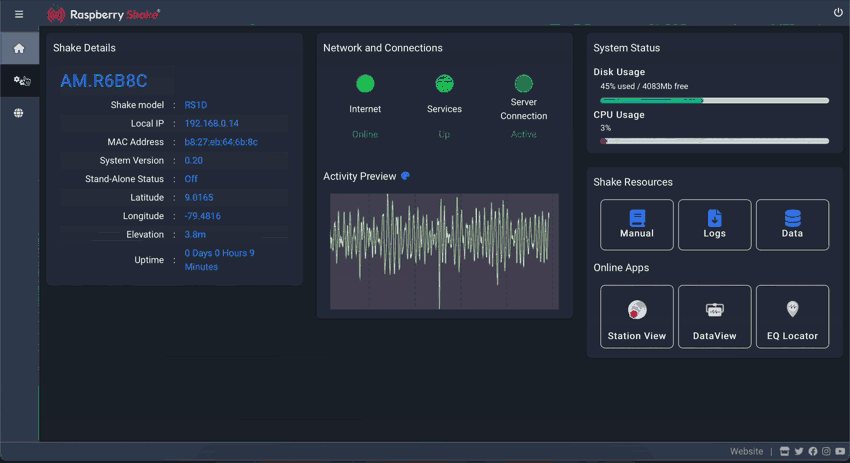Open the shop icon in footer
850x463 pixels.
784,451
